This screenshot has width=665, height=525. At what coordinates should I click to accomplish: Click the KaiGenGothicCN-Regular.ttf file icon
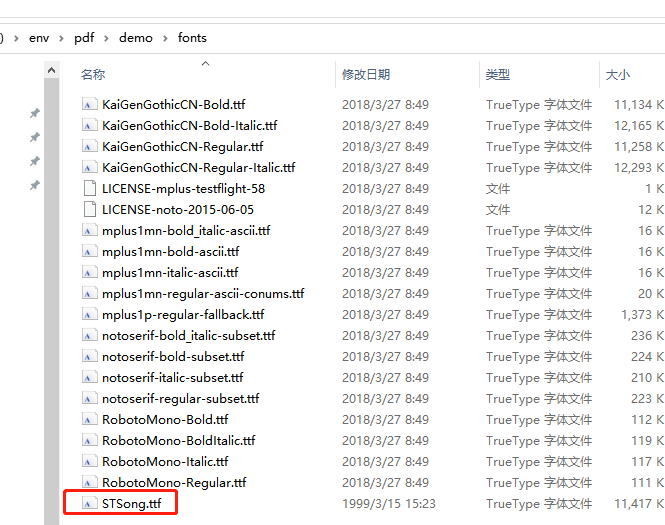89,146
